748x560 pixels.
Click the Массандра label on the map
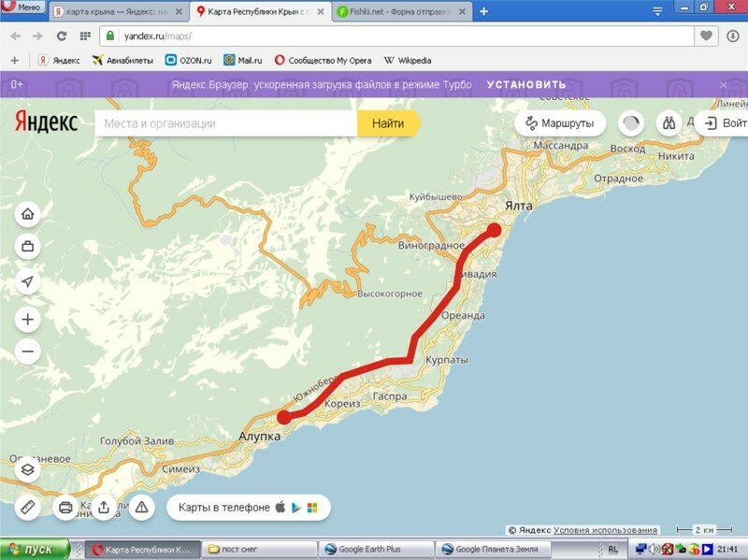click(x=560, y=146)
